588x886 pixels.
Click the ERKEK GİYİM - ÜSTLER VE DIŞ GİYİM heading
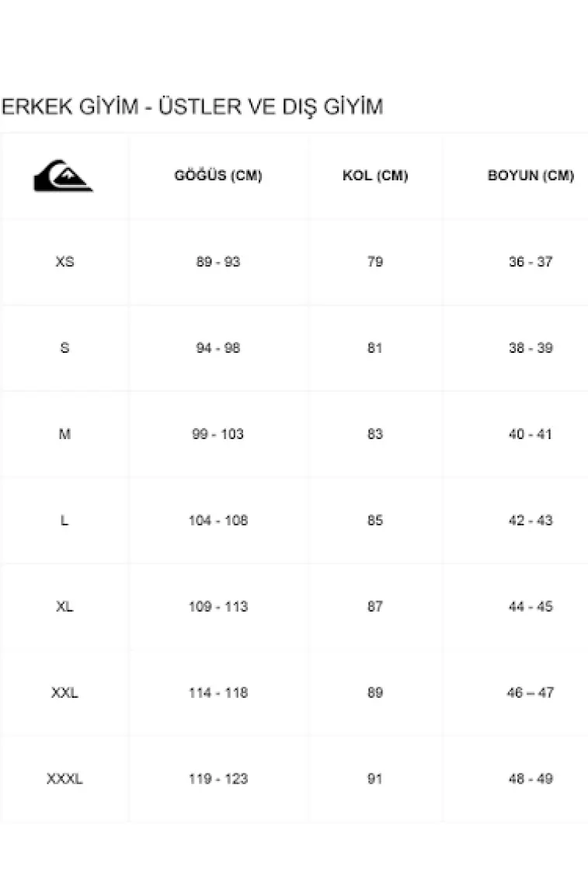point(192,106)
